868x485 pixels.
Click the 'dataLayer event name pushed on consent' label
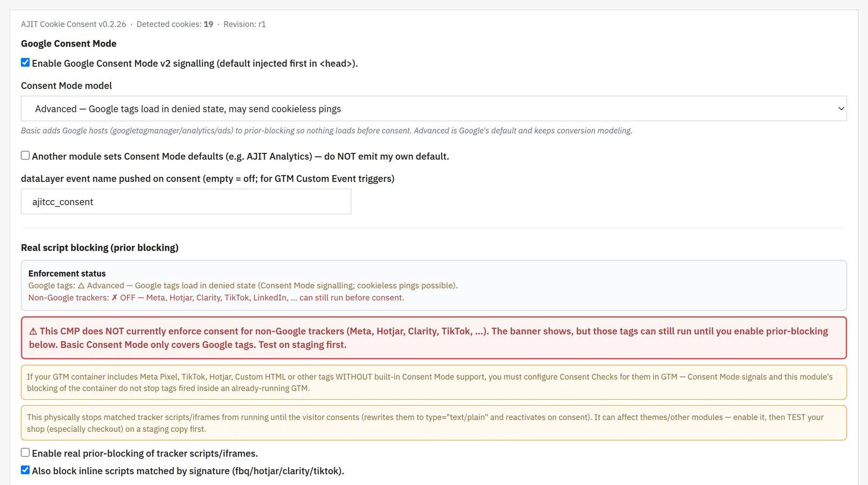[x=208, y=178]
